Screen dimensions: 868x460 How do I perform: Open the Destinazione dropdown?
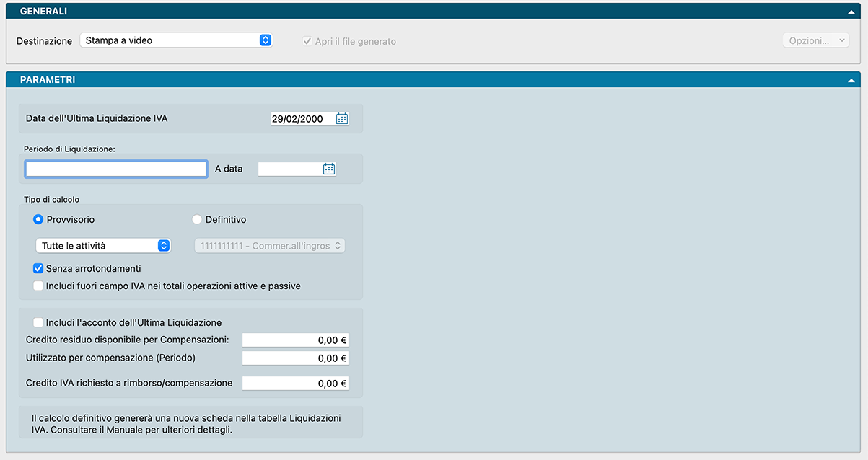pos(176,41)
